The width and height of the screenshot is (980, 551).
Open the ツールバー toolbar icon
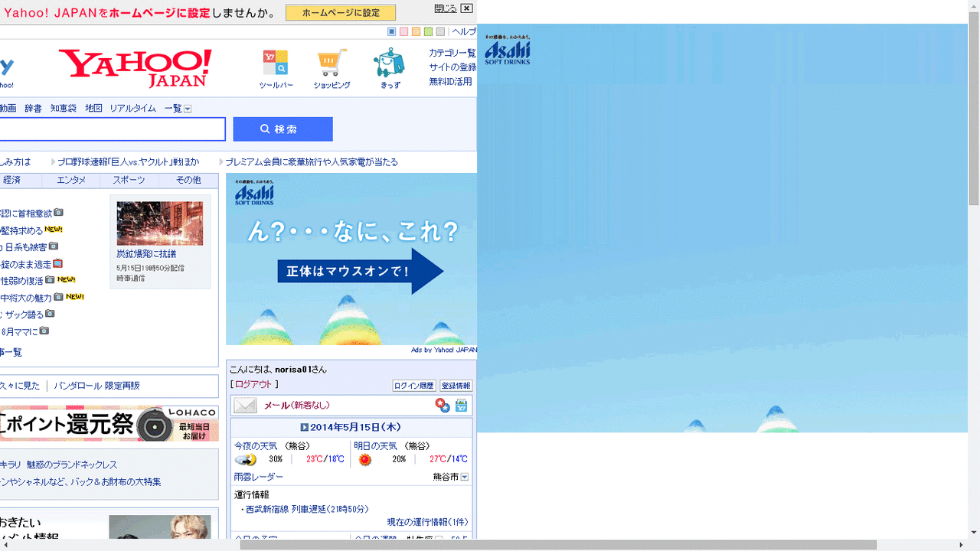click(276, 63)
